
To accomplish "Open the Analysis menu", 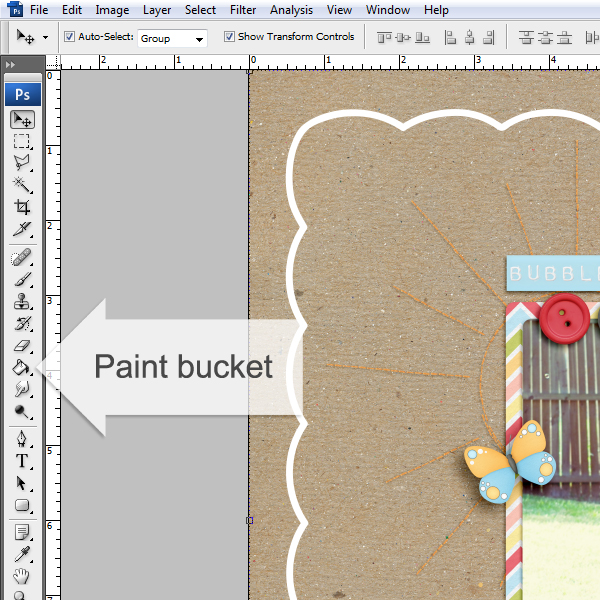I will tap(291, 10).
